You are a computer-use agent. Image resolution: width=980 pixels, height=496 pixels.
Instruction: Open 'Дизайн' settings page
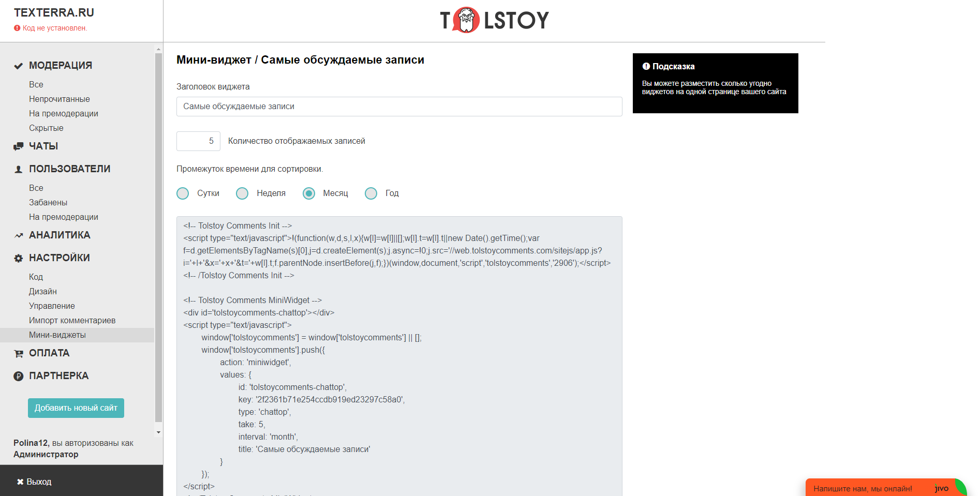pyautogui.click(x=43, y=291)
